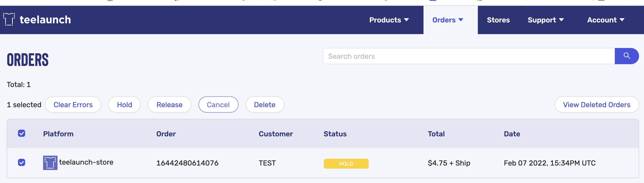Viewport: 644px width, 183px height.
Task: Click the magnifying glass search button
Action: pos(626,56)
